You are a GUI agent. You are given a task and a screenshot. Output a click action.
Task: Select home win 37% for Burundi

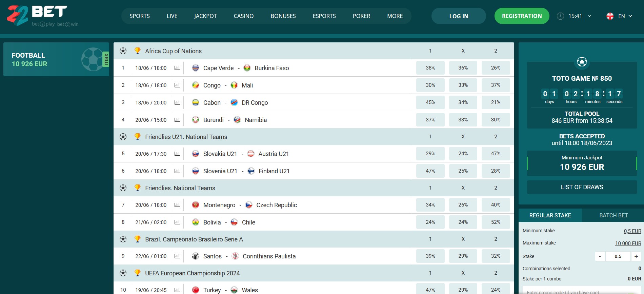(x=430, y=120)
